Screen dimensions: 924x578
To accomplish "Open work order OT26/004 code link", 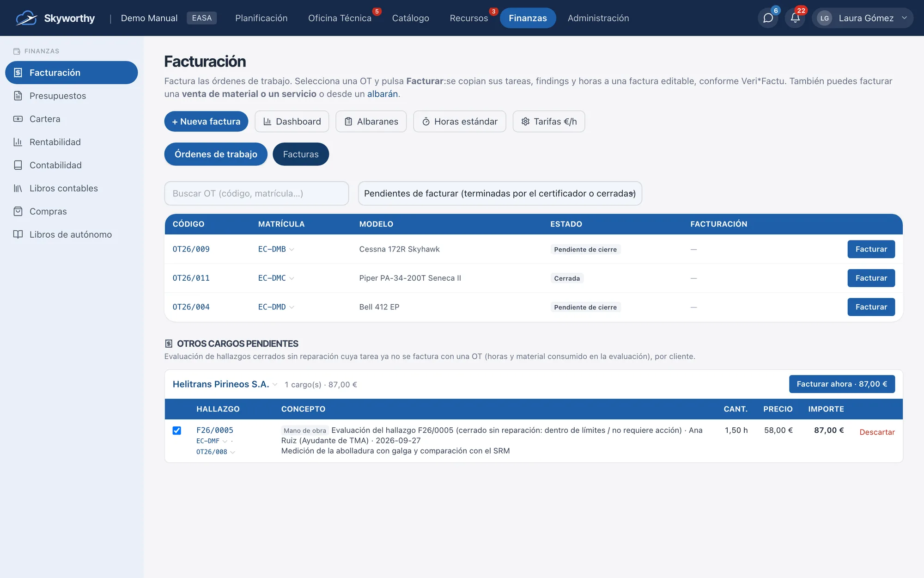I will click(191, 307).
